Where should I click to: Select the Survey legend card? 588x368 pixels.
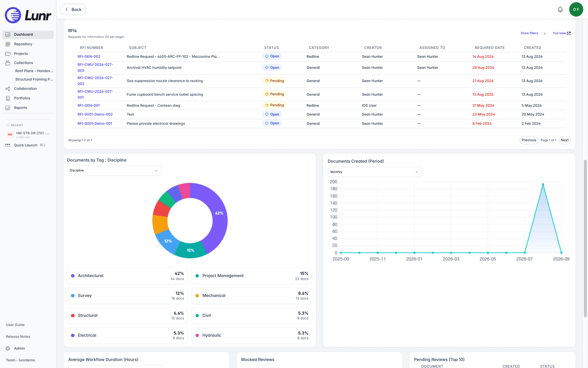tap(127, 296)
